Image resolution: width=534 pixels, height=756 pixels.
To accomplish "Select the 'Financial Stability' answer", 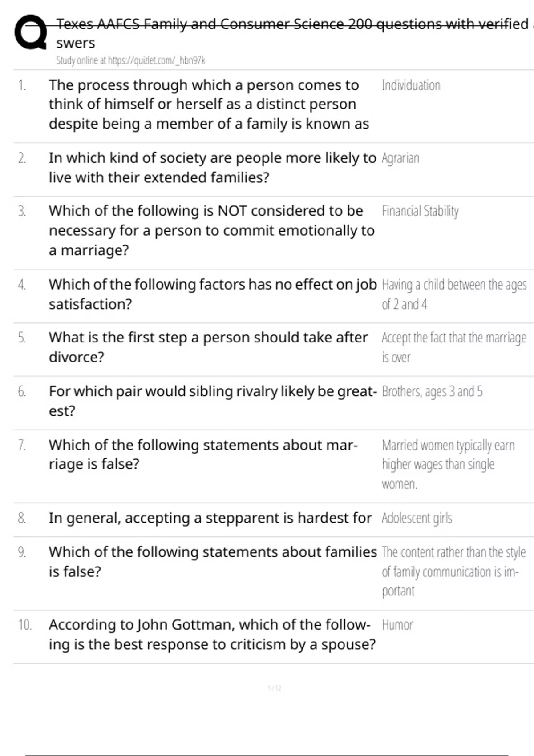I will click(420, 211).
